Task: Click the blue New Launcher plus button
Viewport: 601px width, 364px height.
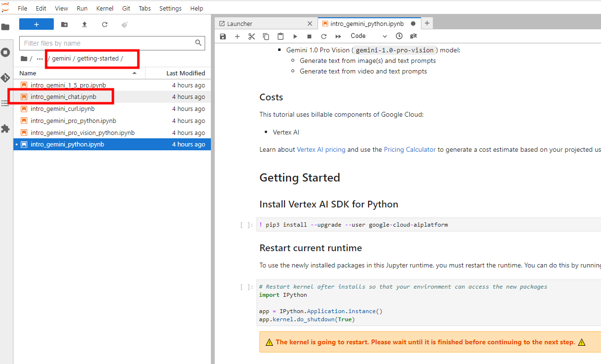Action: point(36,24)
